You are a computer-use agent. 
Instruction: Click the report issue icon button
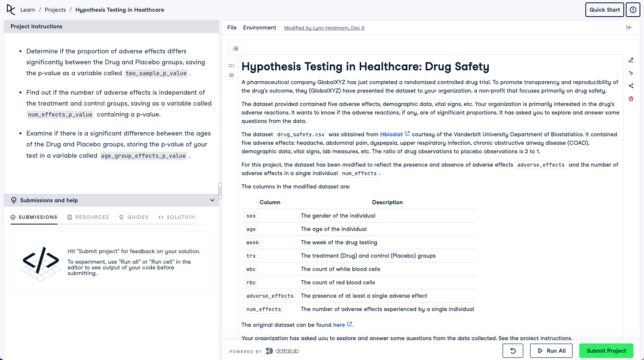click(633, 10)
